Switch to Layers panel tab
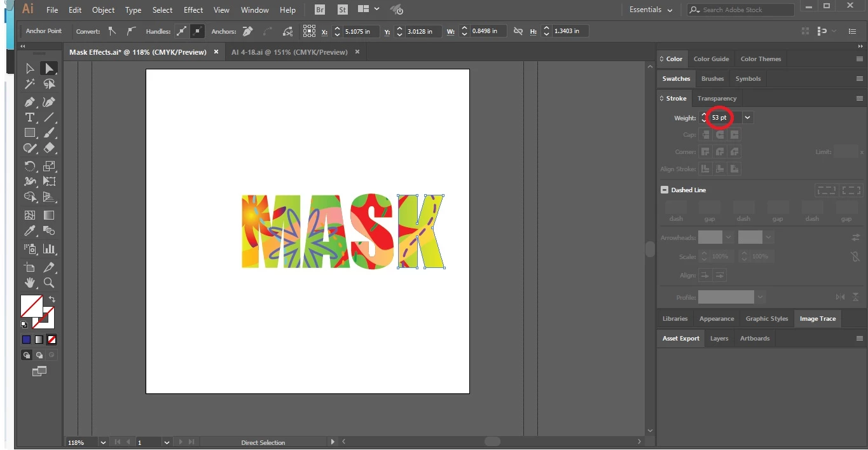Image resolution: width=868 pixels, height=450 pixels. click(x=719, y=338)
